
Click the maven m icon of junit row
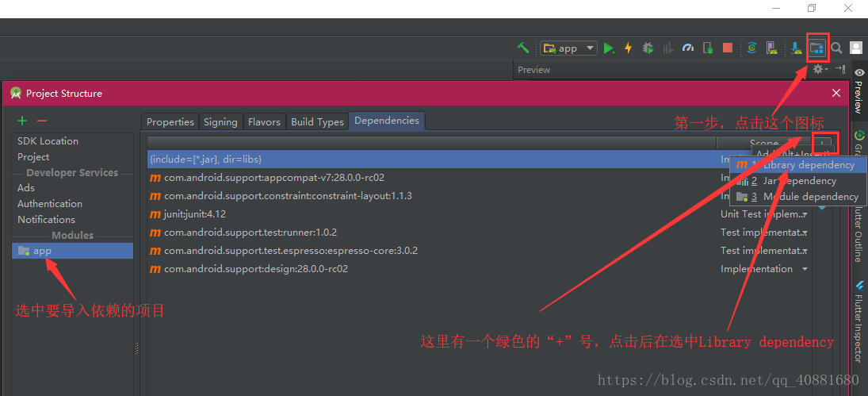pos(155,214)
